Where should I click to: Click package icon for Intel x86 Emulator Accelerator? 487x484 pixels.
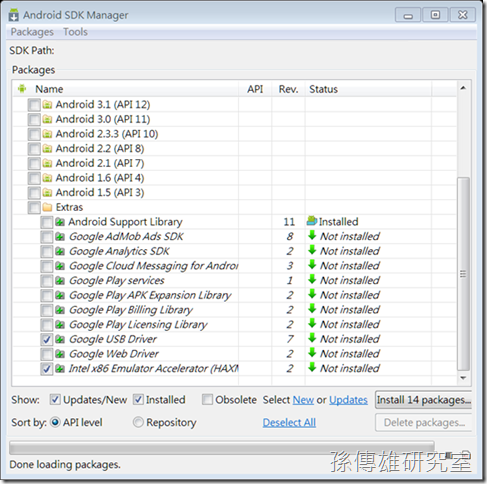click(60, 369)
